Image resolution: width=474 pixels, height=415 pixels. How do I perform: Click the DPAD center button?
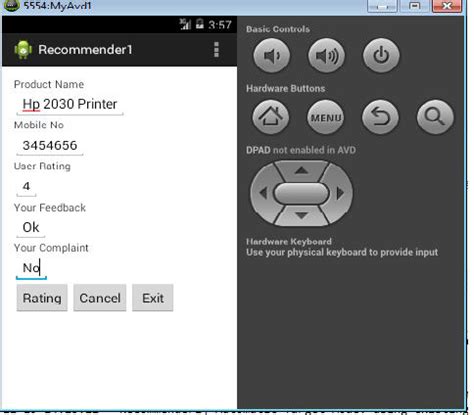(301, 193)
